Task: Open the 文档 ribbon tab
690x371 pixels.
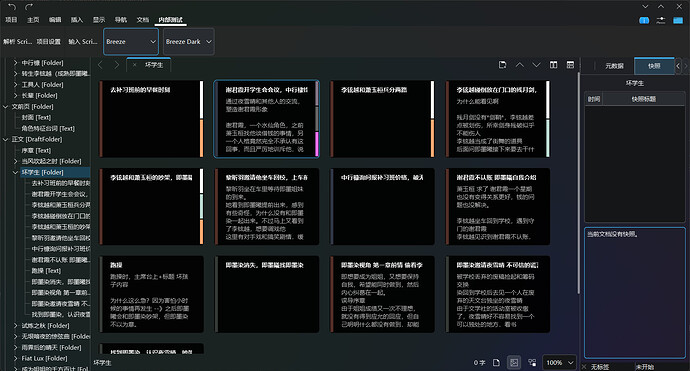Action: [x=143, y=20]
